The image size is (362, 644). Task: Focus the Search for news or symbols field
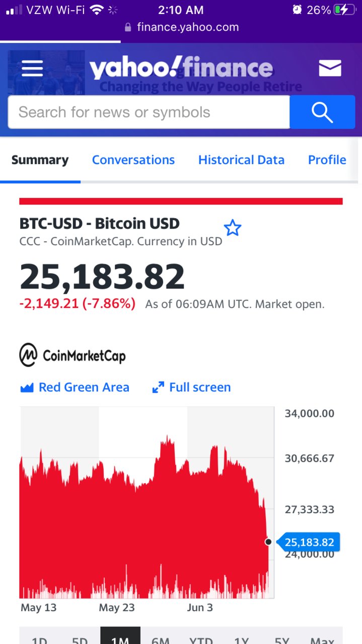tap(149, 112)
